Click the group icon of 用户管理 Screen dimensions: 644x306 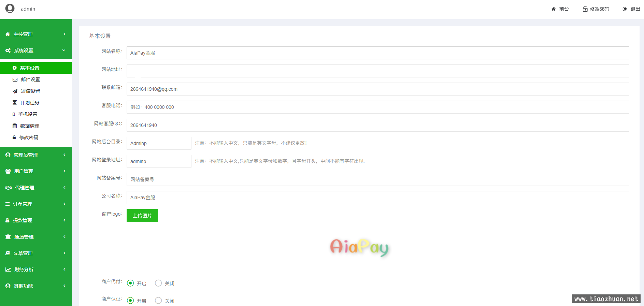(8, 171)
